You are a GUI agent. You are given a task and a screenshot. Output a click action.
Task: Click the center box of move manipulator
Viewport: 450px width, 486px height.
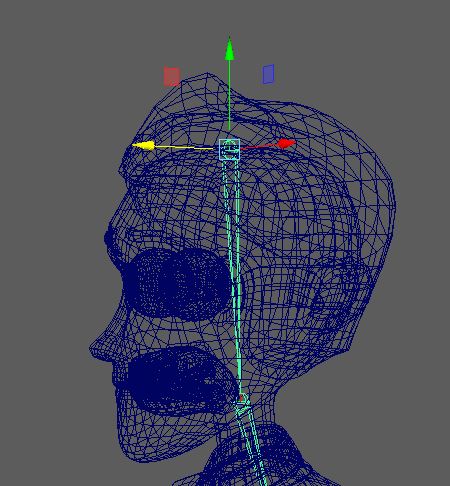pyautogui.click(x=230, y=149)
